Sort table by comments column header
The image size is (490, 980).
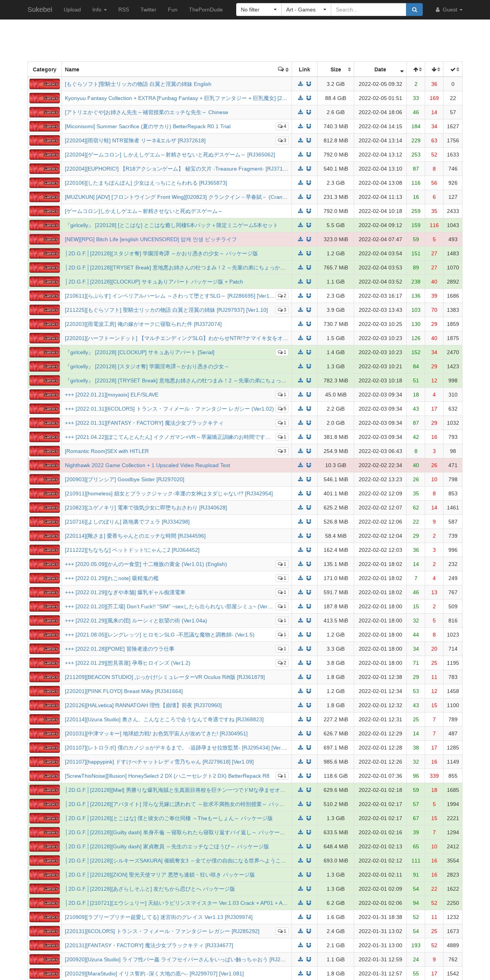[x=283, y=69]
